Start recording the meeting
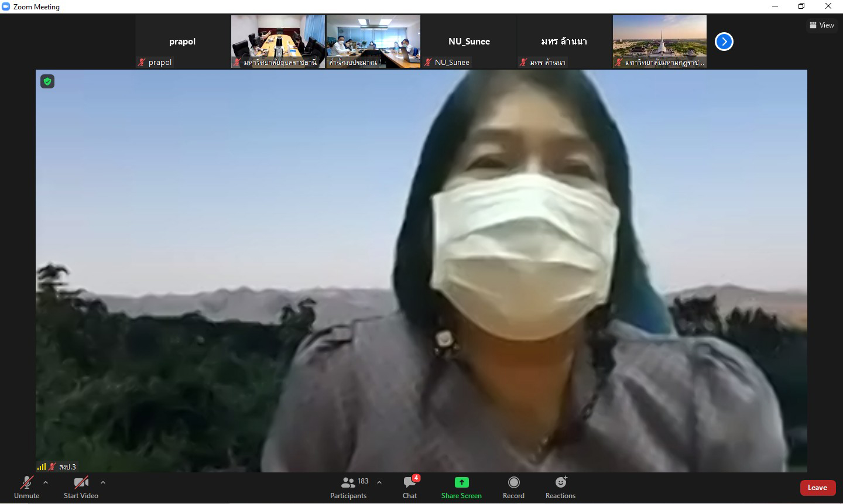 click(513, 487)
